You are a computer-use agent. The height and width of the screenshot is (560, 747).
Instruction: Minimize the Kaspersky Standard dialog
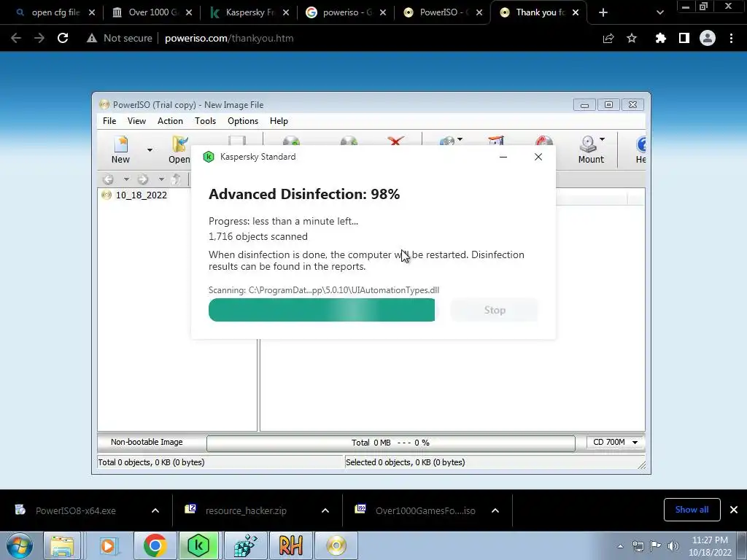(x=503, y=157)
